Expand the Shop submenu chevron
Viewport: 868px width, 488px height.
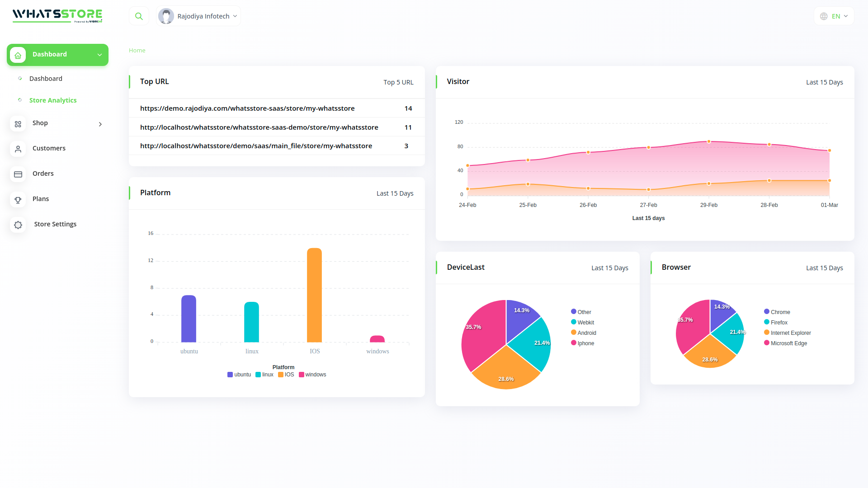coord(100,124)
